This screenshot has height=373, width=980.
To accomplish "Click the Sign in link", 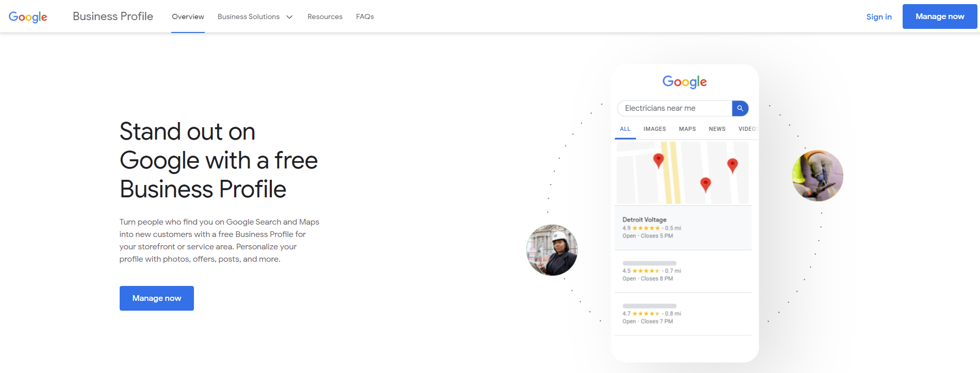I will click(x=879, y=16).
